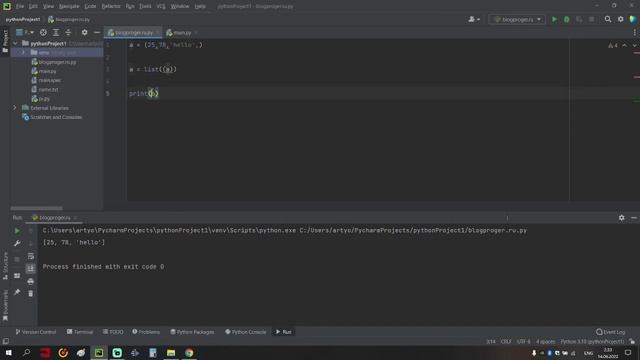The height and width of the screenshot is (360, 640).
Task: Open the Edit menu
Action: (x=33, y=6)
